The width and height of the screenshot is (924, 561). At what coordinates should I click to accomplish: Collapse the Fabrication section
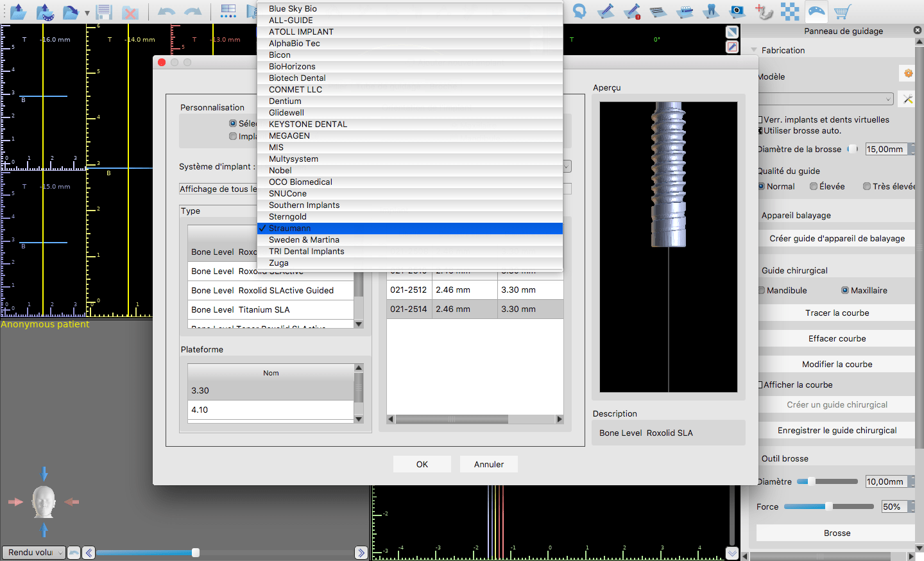click(x=753, y=50)
